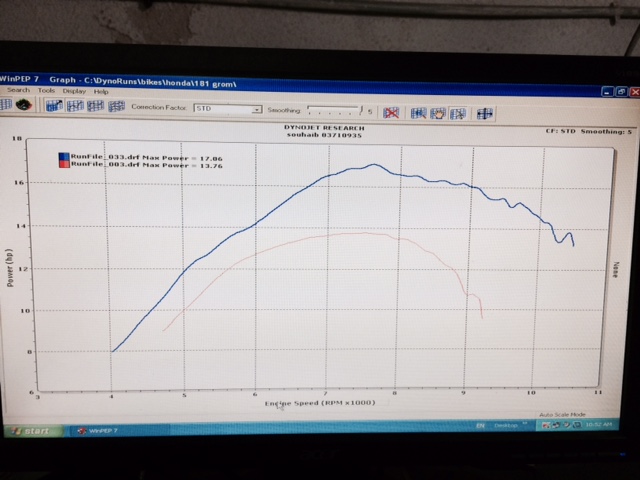Viewport: 640px width, 480px height.
Task: Open the Tools menu
Action: pos(46,91)
